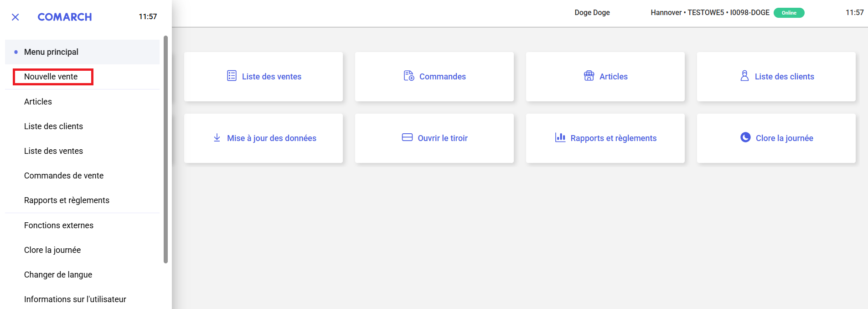Select Nouvelle vente in the side menu
Viewport: 868px width, 309px height.
[x=51, y=77]
